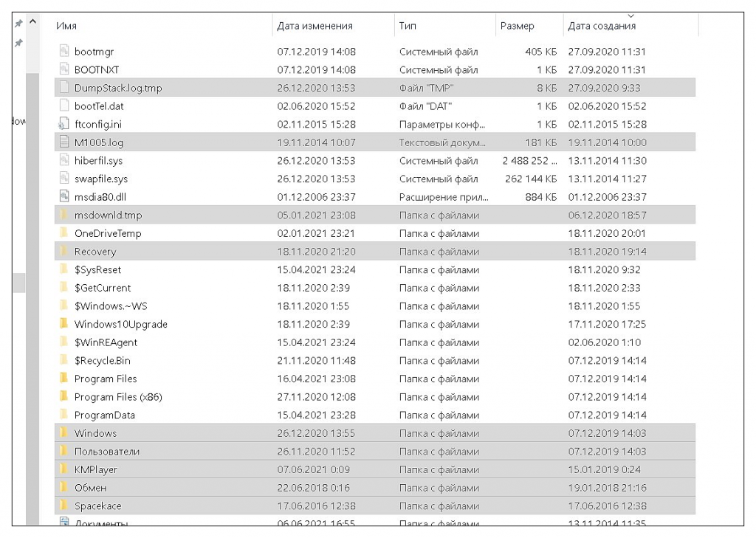
Task: Select the bootmgr file name
Action: pos(94,52)
